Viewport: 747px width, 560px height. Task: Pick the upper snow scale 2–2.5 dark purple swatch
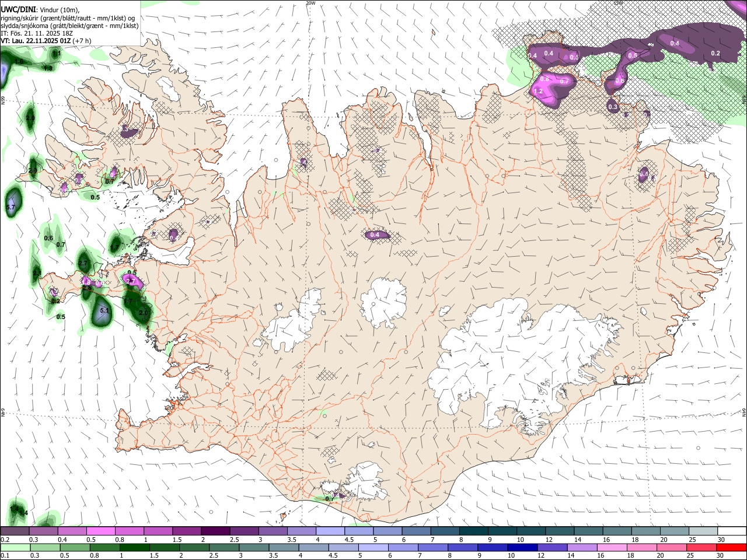tap(215, 531)
